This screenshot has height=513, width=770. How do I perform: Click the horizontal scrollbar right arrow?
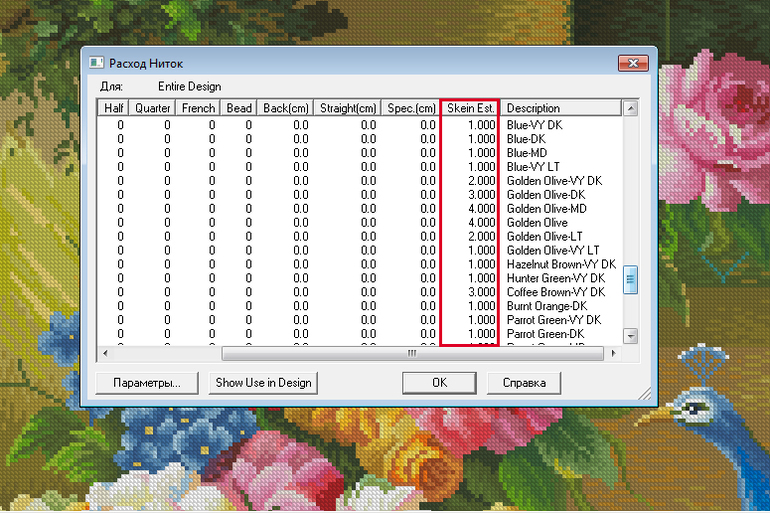pos(613,353)
